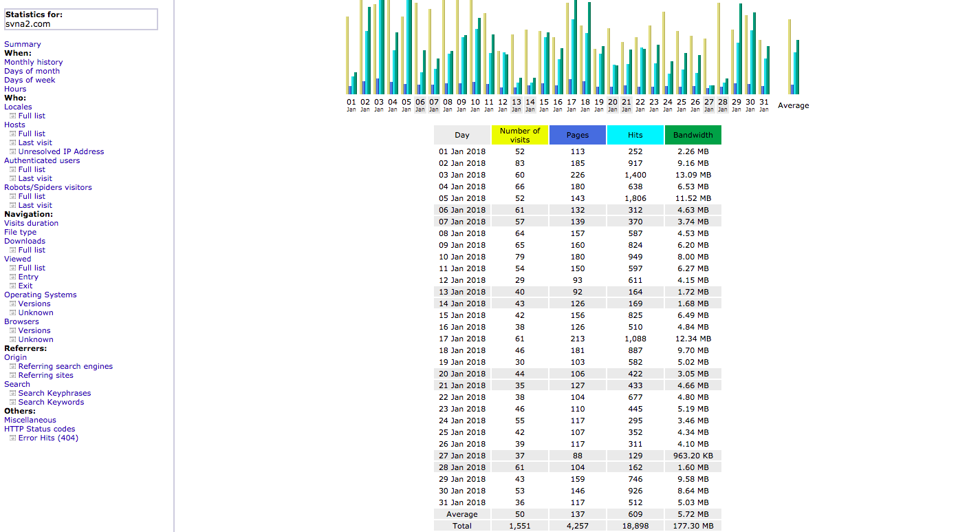Click the icon beside the Entry link

pyautogui.click(x=12, y=277)
